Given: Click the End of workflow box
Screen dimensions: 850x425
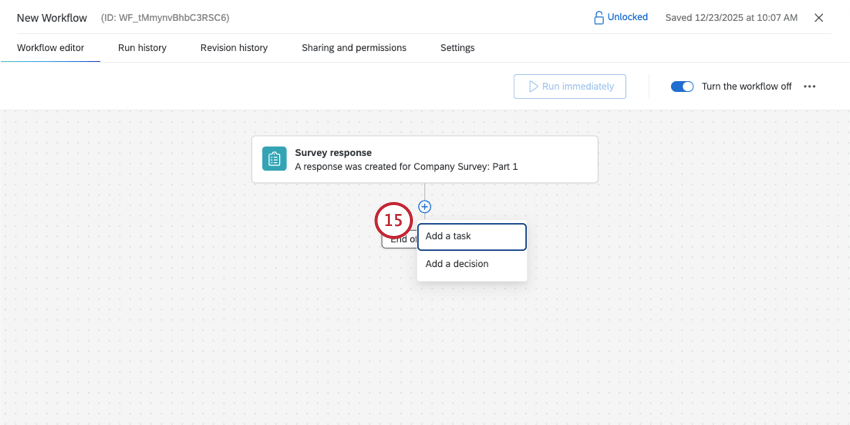Looking at the screenshot, I should (x=398, y=240).
